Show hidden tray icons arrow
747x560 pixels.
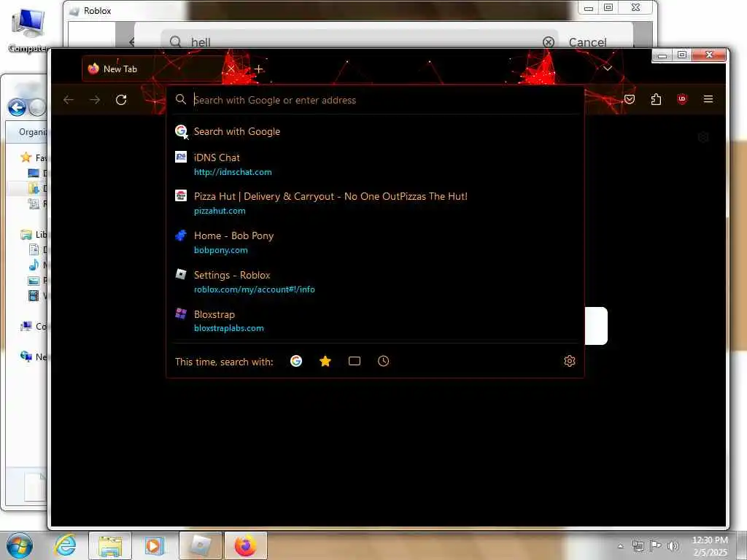click(x=620, y=545)
